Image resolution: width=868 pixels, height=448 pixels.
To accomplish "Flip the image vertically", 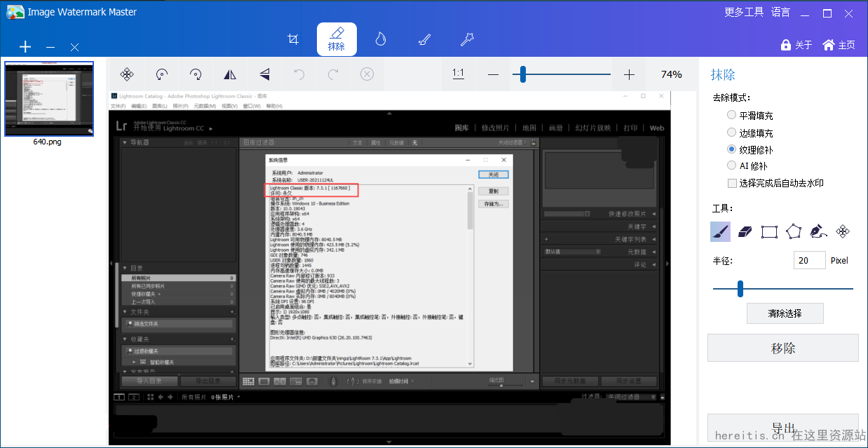I will click(x=264, y=74).
